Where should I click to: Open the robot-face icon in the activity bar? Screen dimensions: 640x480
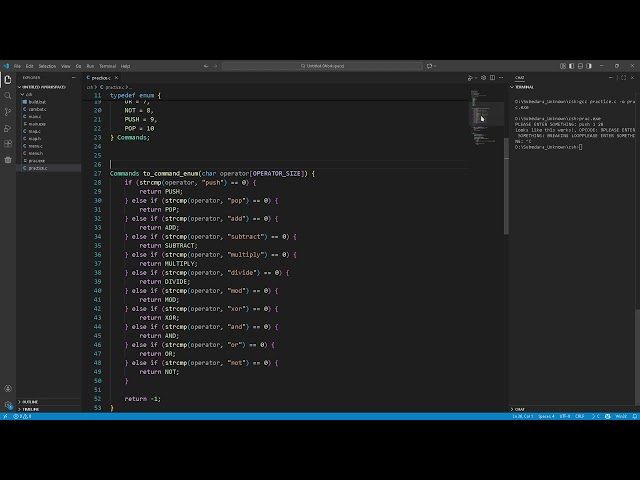(8, 160)
